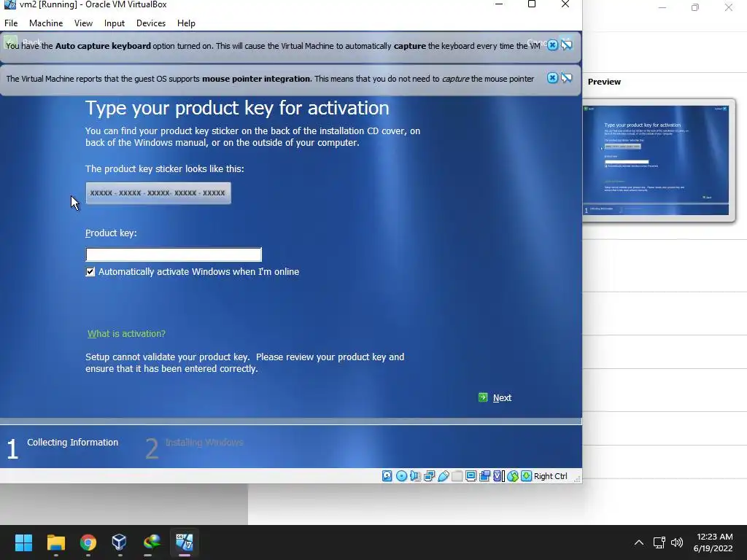Show hidden system tray icons
Screen dimensions: 747x560
tap(639, 542)
